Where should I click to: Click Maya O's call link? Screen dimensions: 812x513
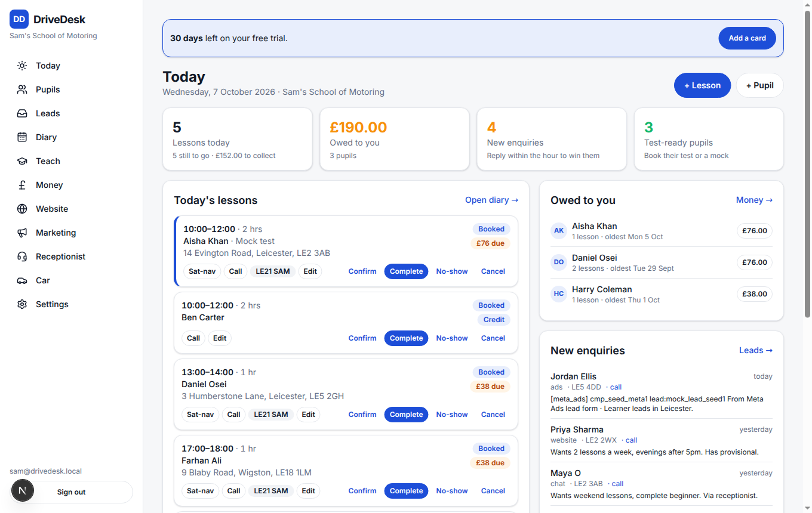[x=617, y=484]
